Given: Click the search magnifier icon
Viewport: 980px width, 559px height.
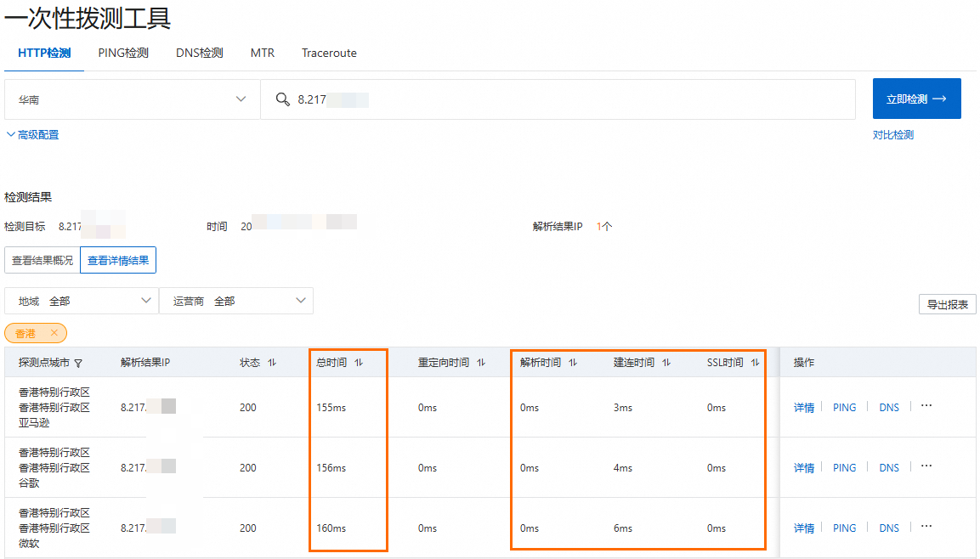Looking at the screenshot, I should [x=283, y=99].
